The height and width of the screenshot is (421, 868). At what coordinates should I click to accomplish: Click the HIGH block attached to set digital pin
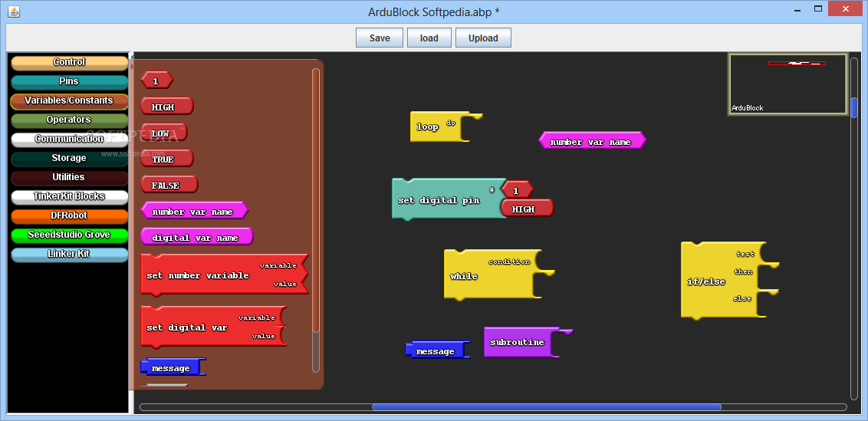tap(527, 209)
